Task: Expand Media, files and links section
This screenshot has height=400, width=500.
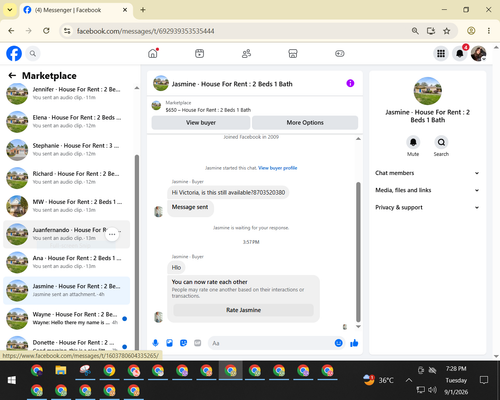Action: coord(427,190)
